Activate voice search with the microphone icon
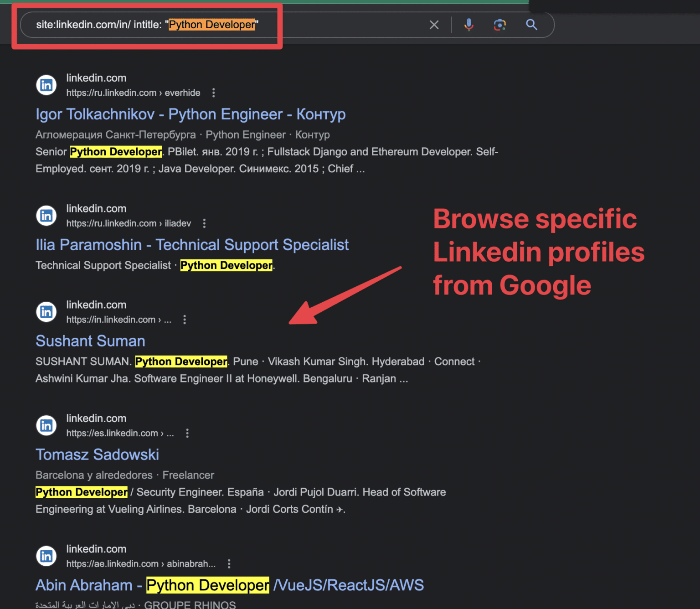The height and width of the screenshot is (609, 700). coord(469,25)
